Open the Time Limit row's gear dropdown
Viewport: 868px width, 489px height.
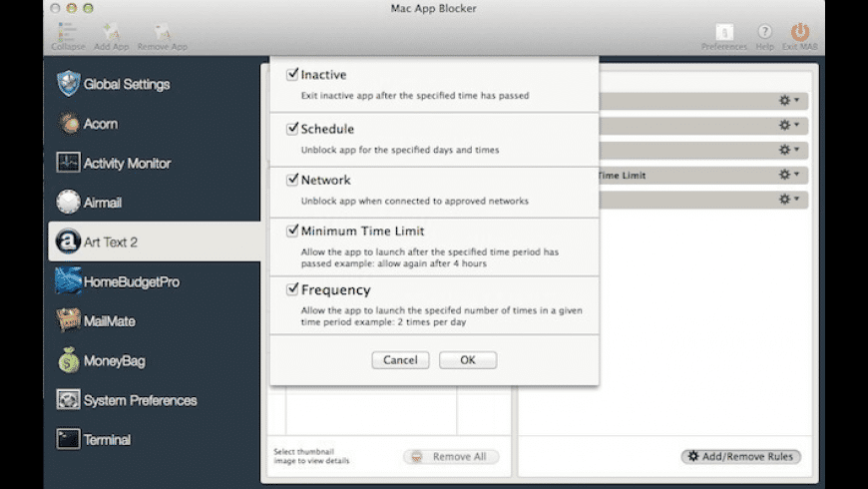tap(789, 175)
